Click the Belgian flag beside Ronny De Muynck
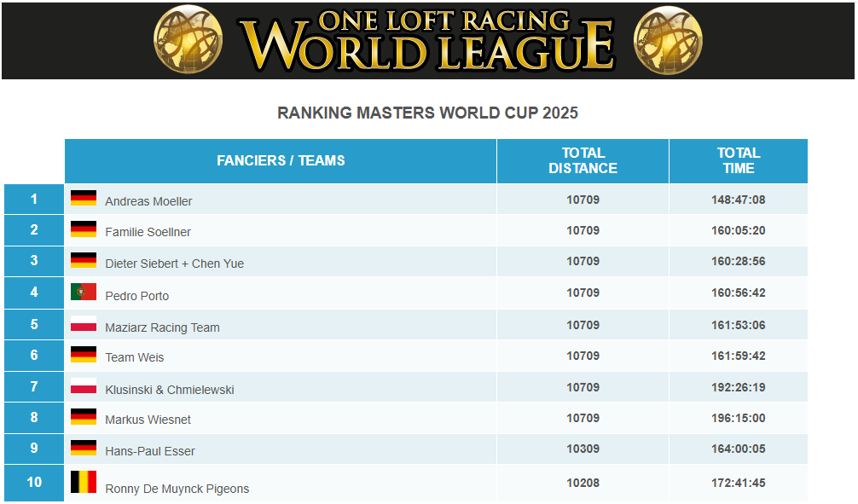This screenshot has height=504, width=858. [x=84, y=482]
